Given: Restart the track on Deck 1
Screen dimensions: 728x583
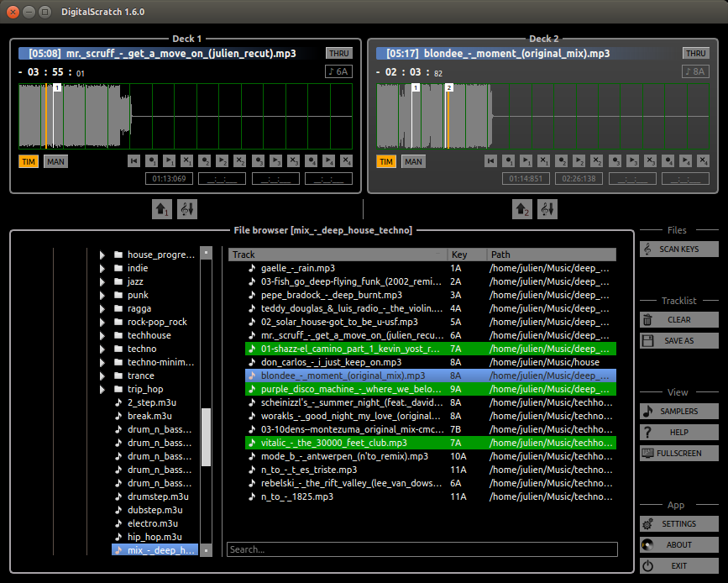Looking at the screenshot, I should point(134,161).
